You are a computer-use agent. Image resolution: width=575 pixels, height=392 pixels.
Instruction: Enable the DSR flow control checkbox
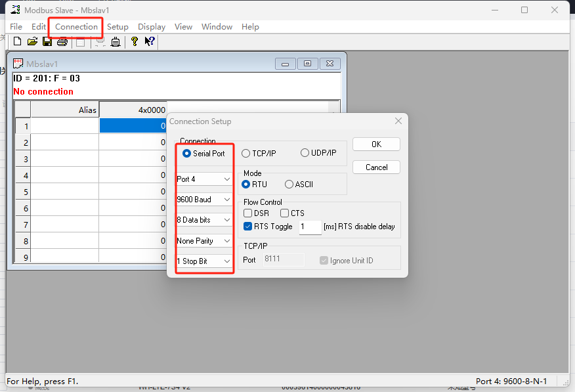pos(248,213)
